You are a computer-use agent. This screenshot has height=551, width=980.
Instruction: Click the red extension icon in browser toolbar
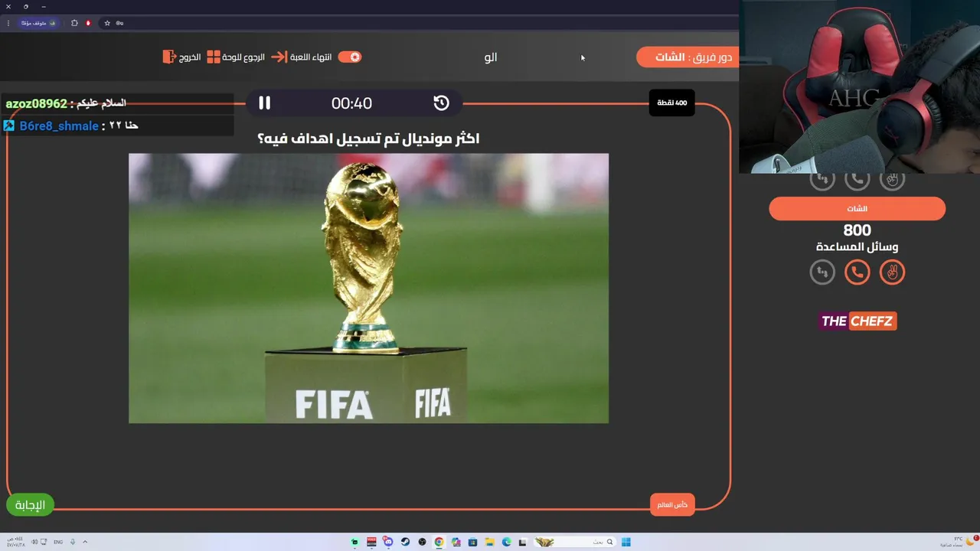point(88,23)
